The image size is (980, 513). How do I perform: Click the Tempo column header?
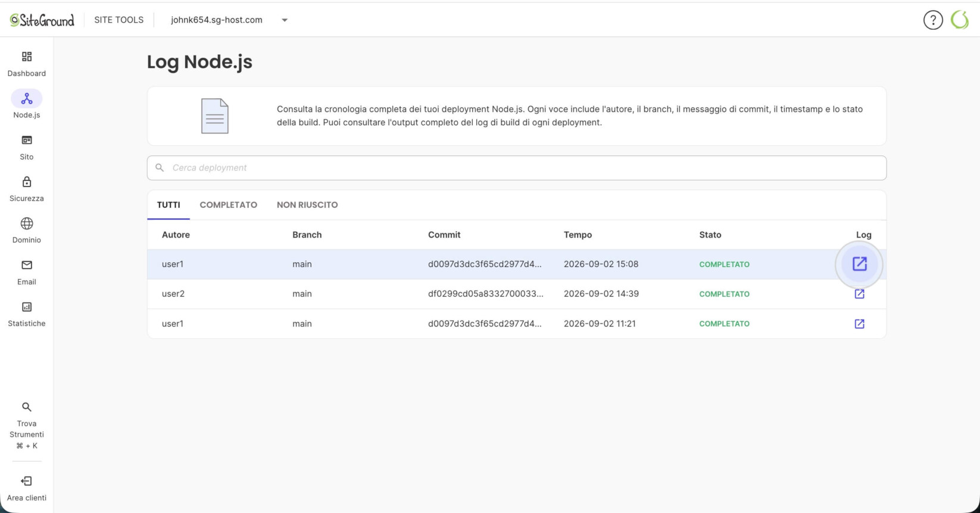[578, 235]
